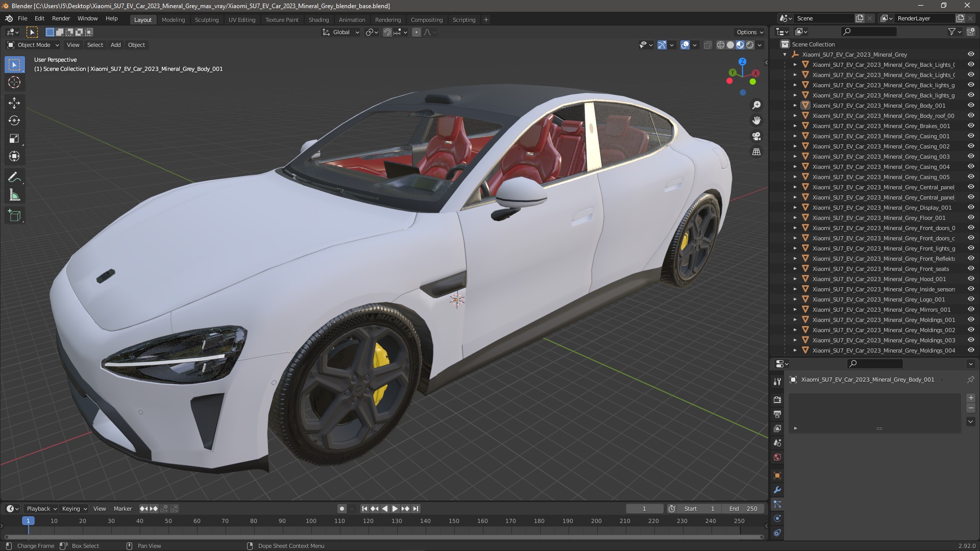Switch orthographic/perspective grid icon
The width and height of the screenshot is (980, 551).
756,152
